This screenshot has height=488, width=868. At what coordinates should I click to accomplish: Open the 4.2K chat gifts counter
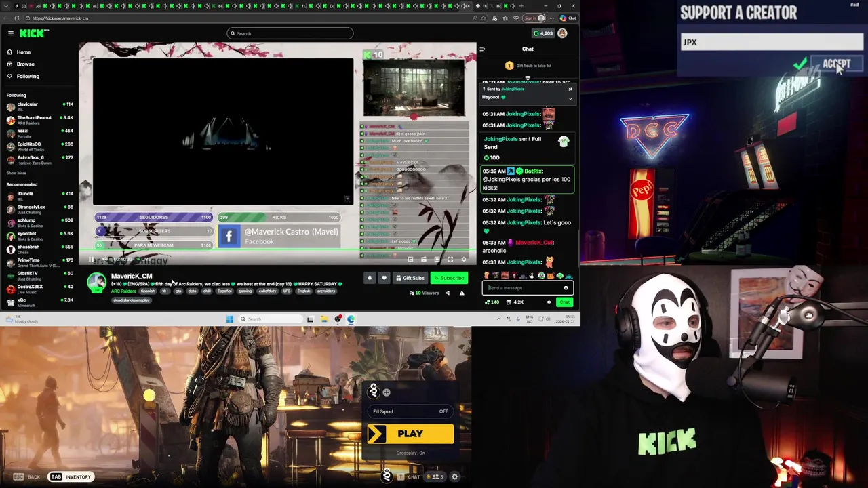(515, 302)
